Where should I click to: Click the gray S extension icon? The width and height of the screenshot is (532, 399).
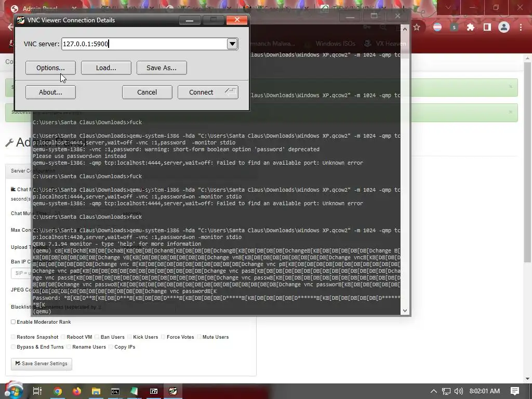tap(454, 27)
